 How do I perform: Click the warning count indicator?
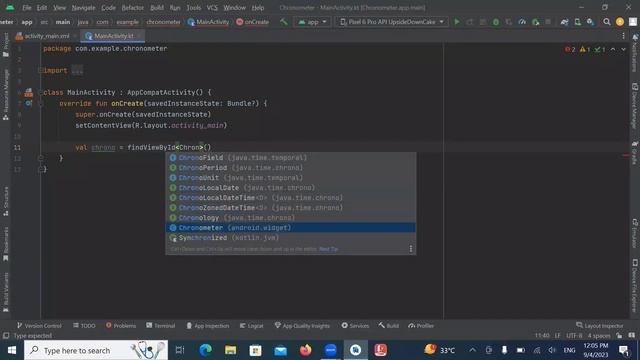[x=585, y=49]
